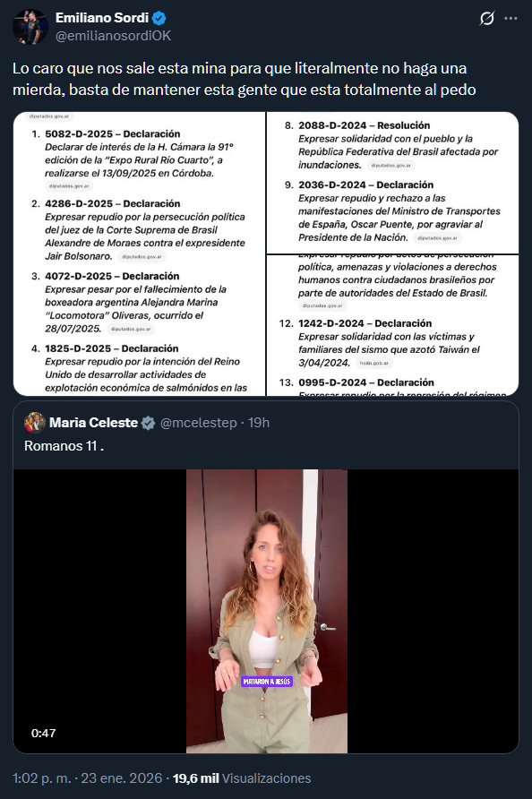The width and height of the screenshot is (532, 799).
Task: Click Maria Celeste's verified badge
Action: pyautogui.click(x=149, y=423)
